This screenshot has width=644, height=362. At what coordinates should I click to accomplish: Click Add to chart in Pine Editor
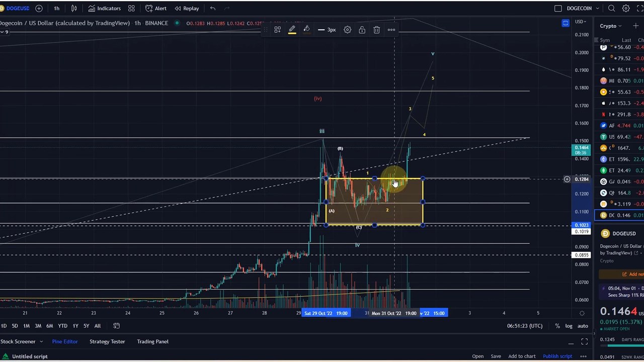click(x=522, y=356)
